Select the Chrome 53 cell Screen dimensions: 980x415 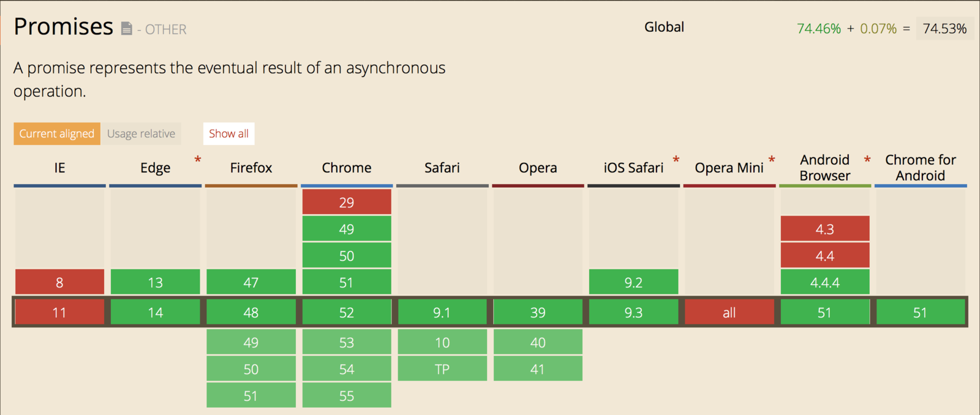click(347, 342)
